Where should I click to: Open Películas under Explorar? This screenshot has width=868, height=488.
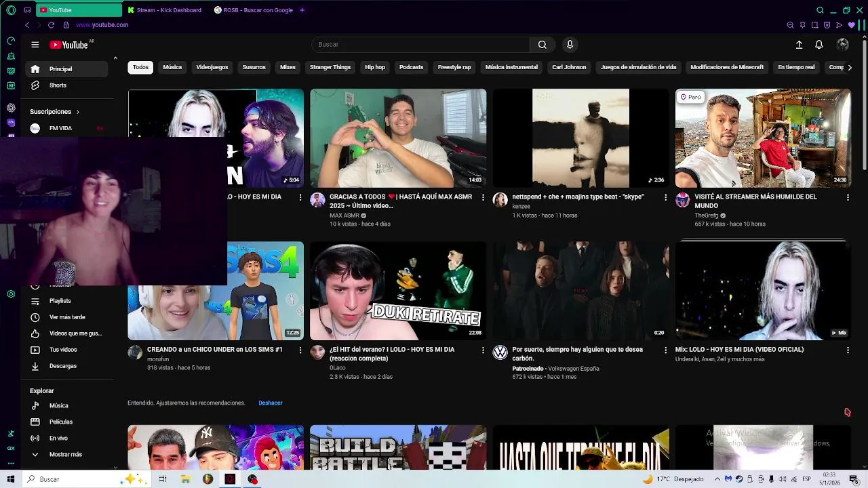coord(66,422)
